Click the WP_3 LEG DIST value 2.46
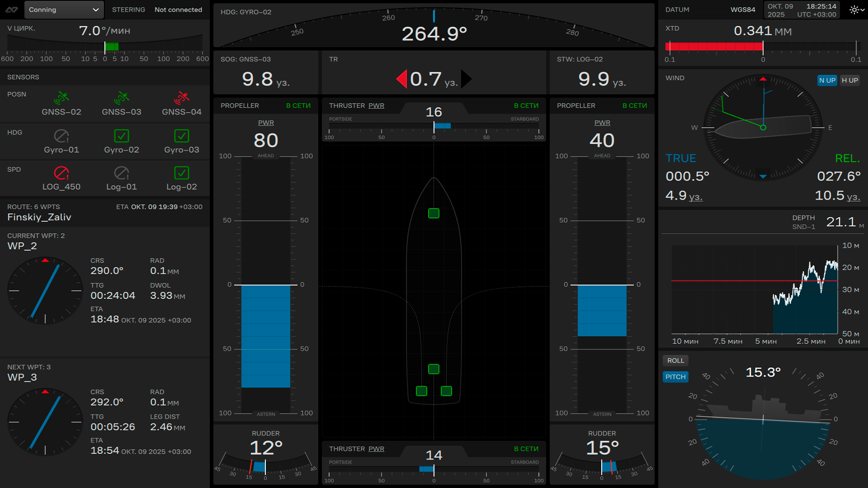This screenshot has height=488, width=868. click(168, 427)
